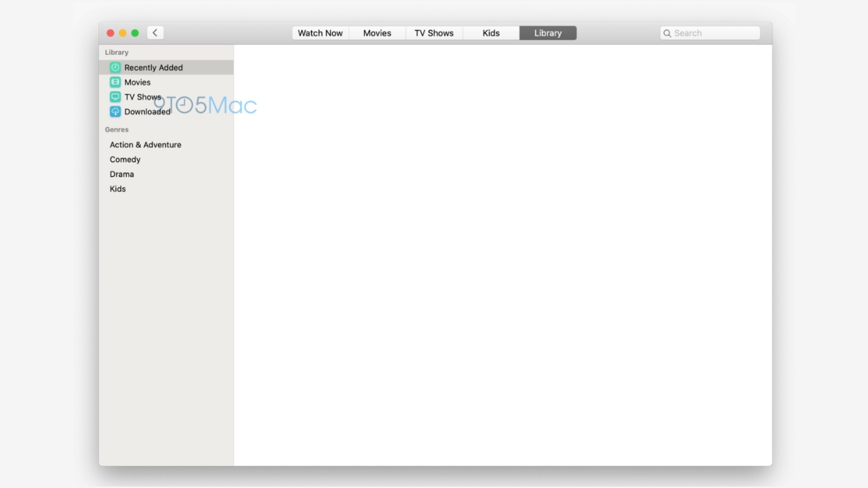Click the Downloaded cloud icon
Image resolution: width=868 pixels, height=488 pixels.
115,112
